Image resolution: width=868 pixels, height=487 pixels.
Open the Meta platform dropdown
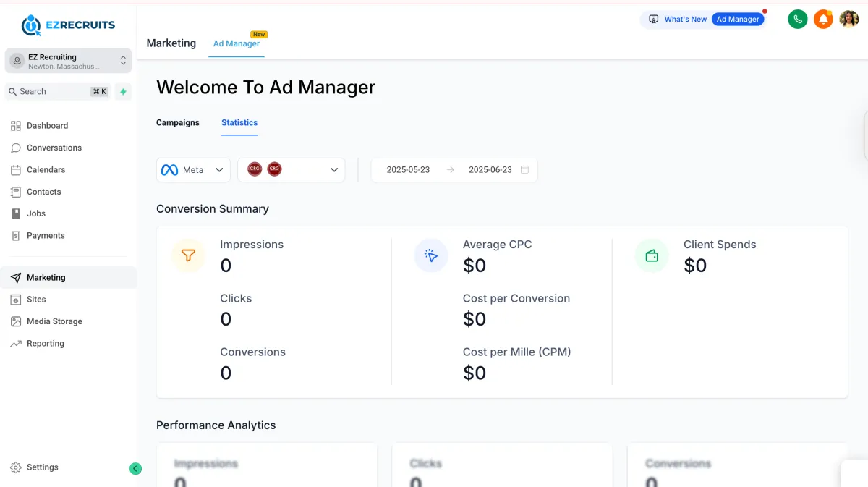pyautogui.click(x=193, y=170)
